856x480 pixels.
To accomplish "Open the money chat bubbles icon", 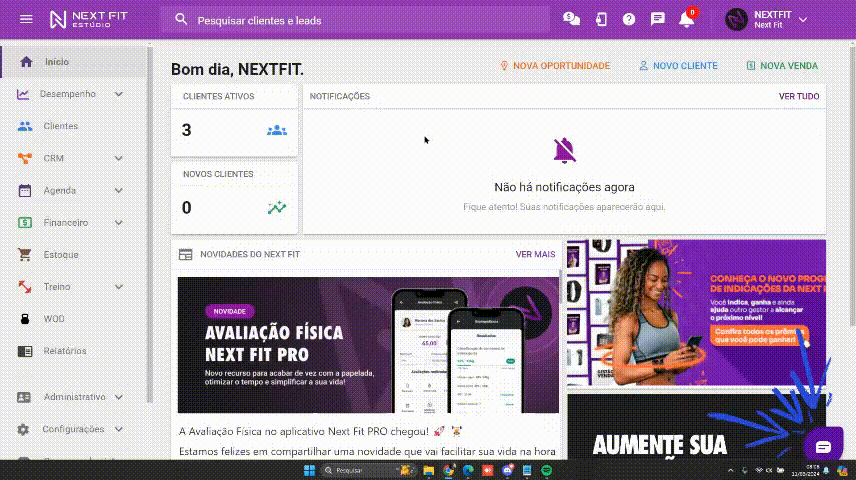I will (x=572, y=19).
